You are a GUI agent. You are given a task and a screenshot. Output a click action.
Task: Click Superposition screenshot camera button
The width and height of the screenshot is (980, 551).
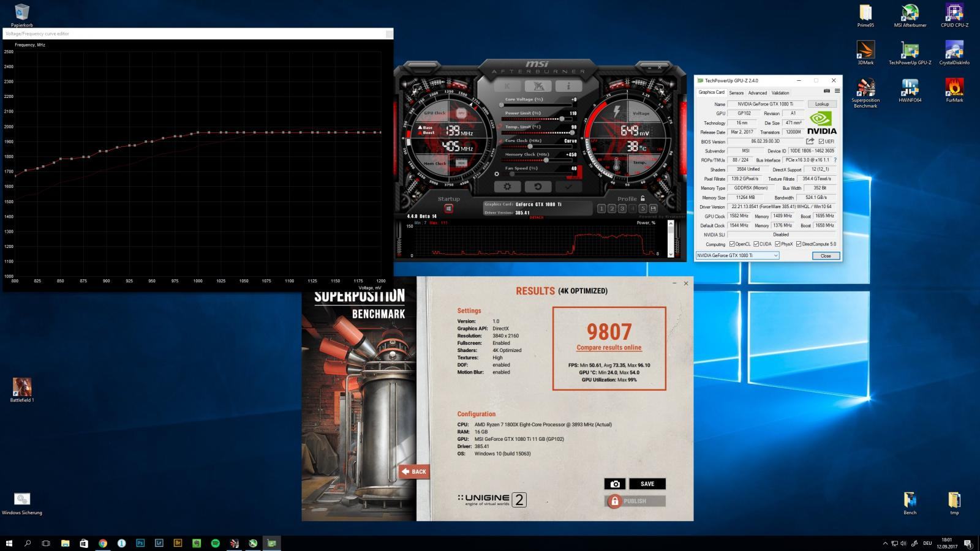[x=615, y=484]
